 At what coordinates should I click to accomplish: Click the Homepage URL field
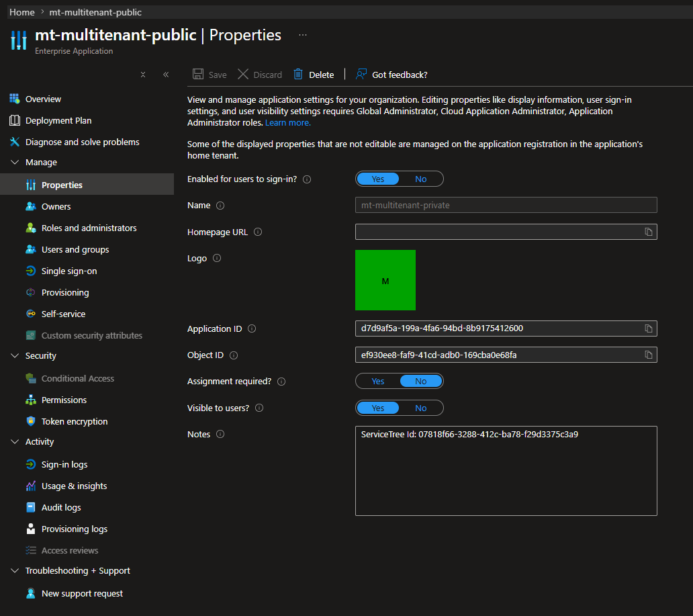(x=506, y=232)
